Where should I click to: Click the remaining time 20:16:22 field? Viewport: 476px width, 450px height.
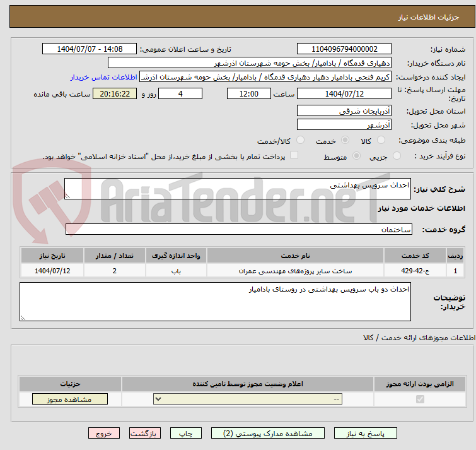[x=115, y=93]
